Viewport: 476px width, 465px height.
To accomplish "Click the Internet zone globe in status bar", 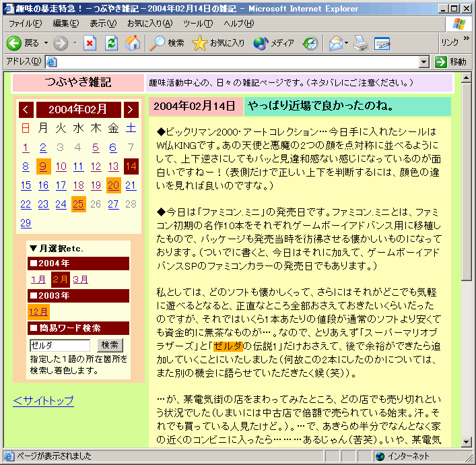I will coord(380,456).
